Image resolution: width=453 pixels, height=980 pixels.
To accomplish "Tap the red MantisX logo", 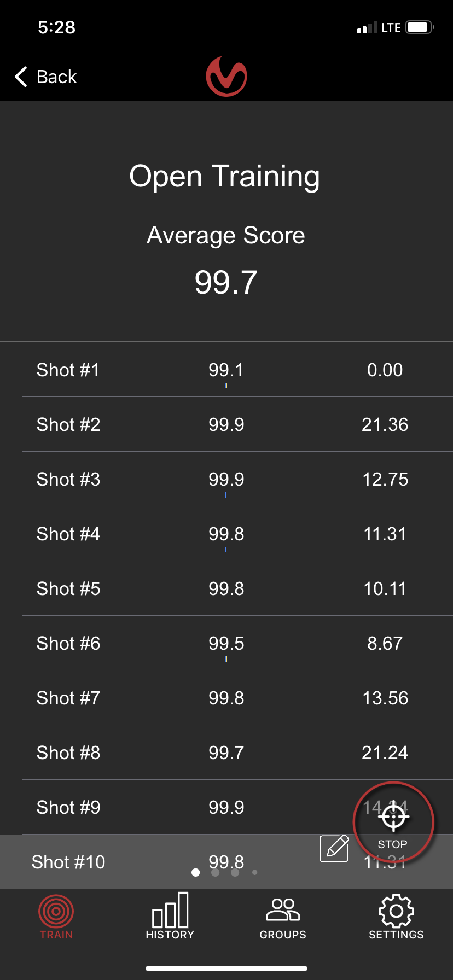I will point(226,77).
